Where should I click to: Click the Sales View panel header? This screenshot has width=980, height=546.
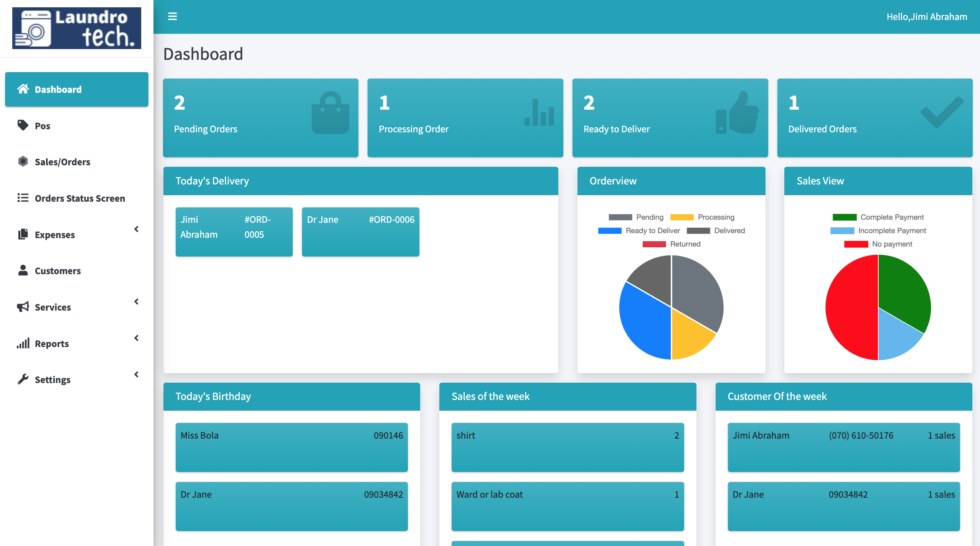coord(878,181)
